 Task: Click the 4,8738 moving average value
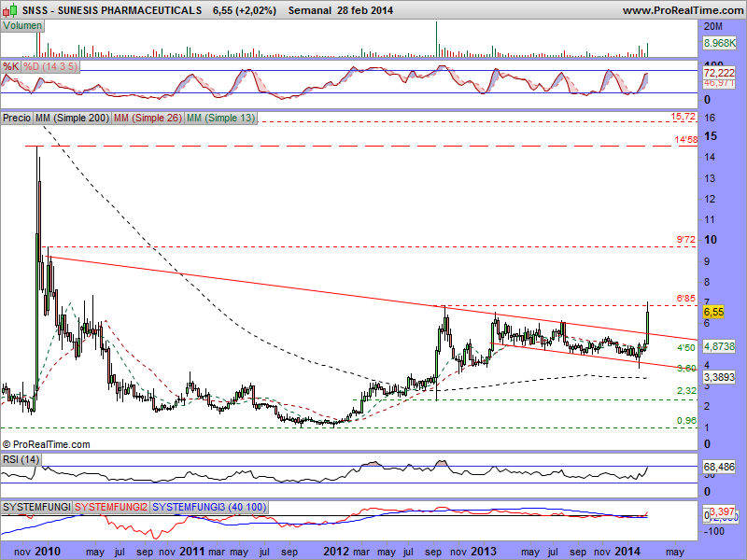[719, 346]
